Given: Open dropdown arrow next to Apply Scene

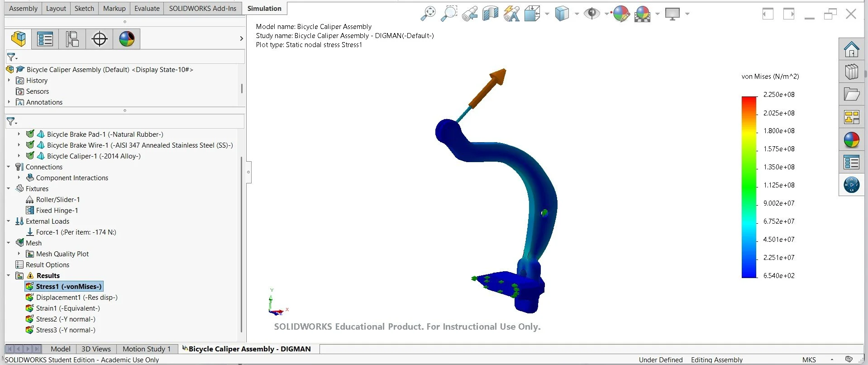Looking at the screenshot, I should [x=657, y=14].
